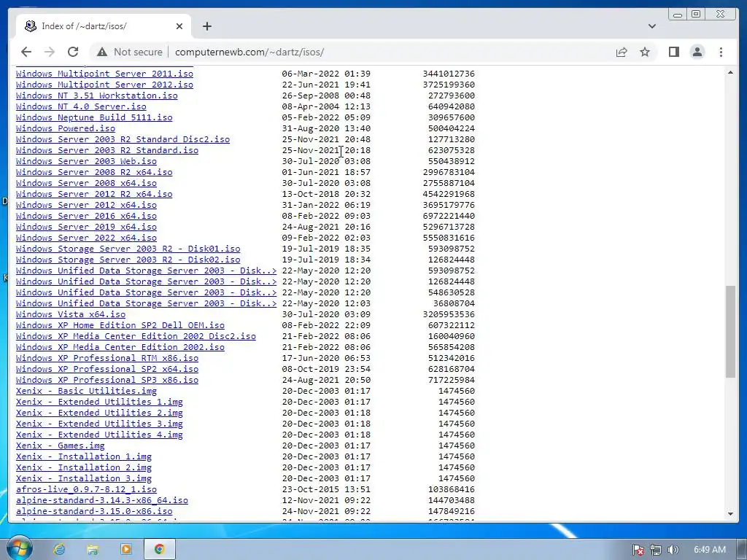The height and width of the screenshot is (560, 747).
Task: Open the Chrome profile menu
Action: pyautogui.click(x=697, y=52)
